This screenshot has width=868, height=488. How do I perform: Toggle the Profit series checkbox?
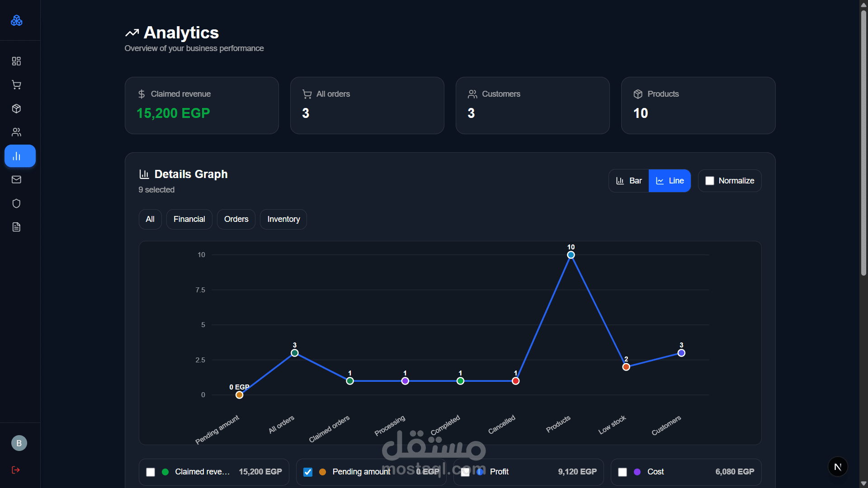click(x=465, y=472)
